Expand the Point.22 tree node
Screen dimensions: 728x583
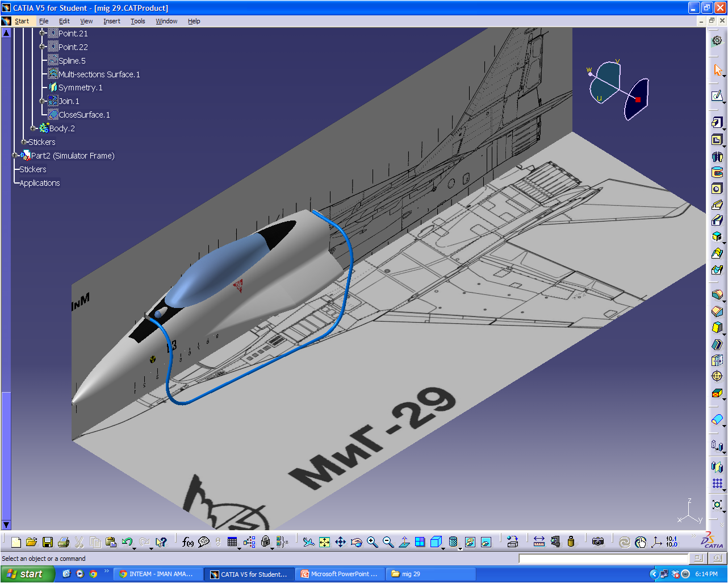click(x=42, y=47)
